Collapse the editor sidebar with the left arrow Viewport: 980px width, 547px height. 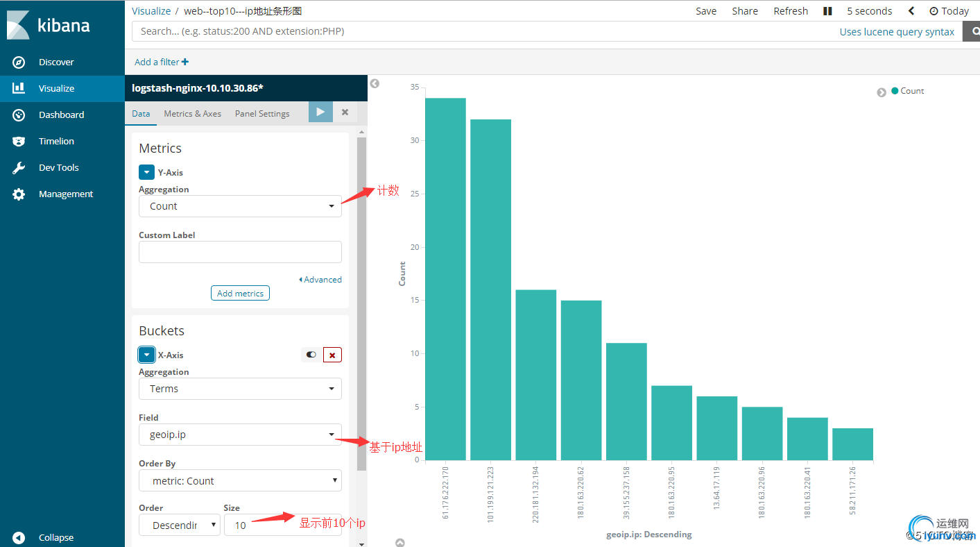(x=375, y=83)
